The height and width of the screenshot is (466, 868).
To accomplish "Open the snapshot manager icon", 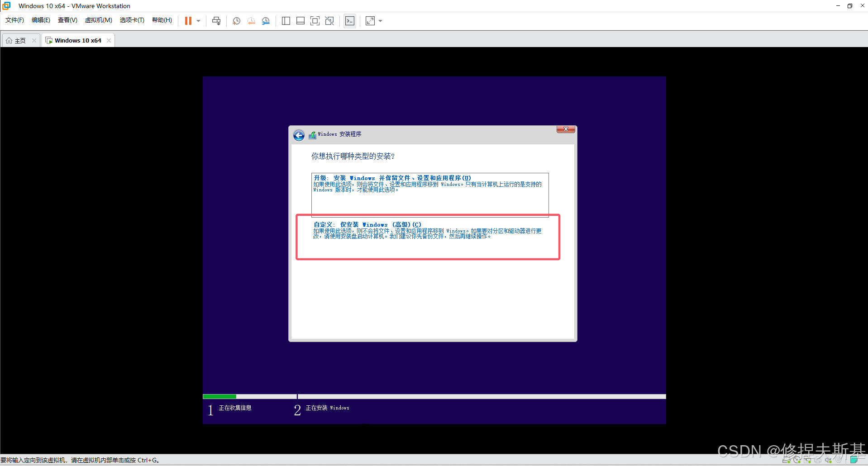I will point(266,21).
